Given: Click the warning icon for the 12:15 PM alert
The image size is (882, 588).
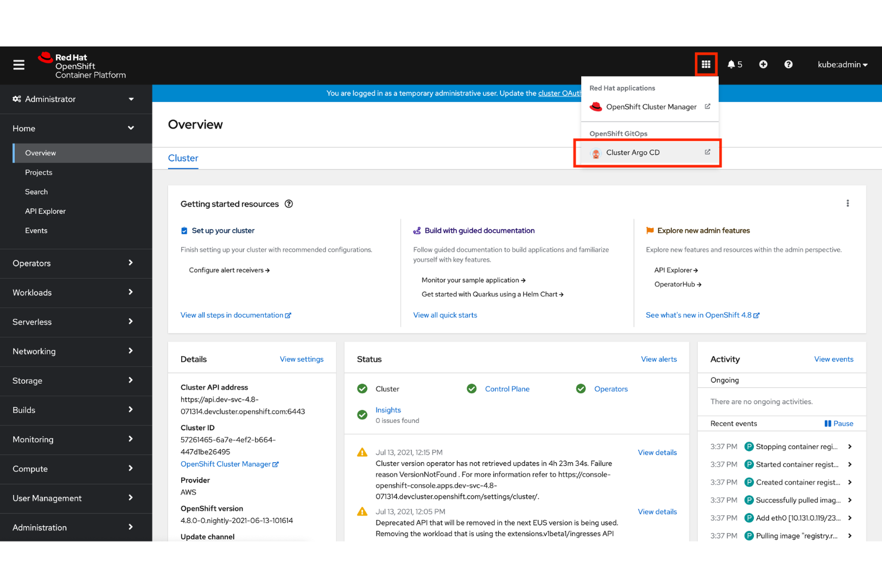Looking at the screenshot, I should coord(362,453).
